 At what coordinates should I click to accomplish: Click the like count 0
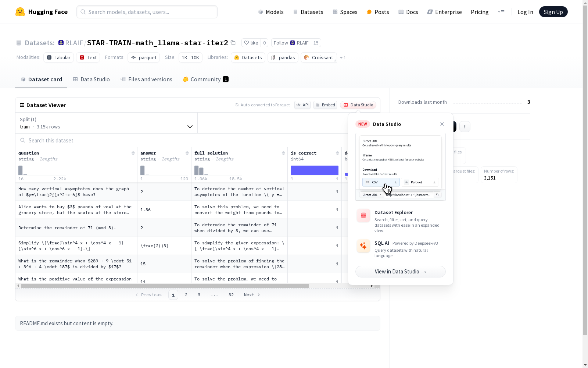(x=264, y=43)
